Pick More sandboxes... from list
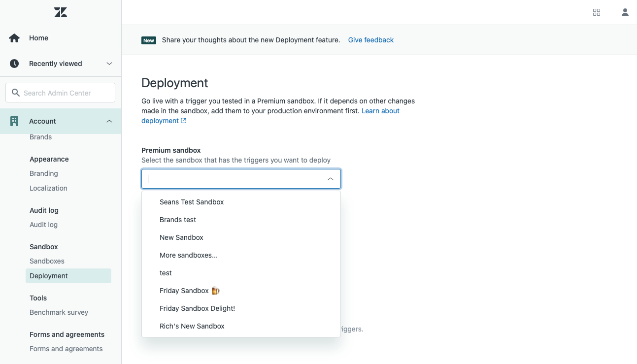The width and height of the screenshot is (637, 364). click(188, 255)
